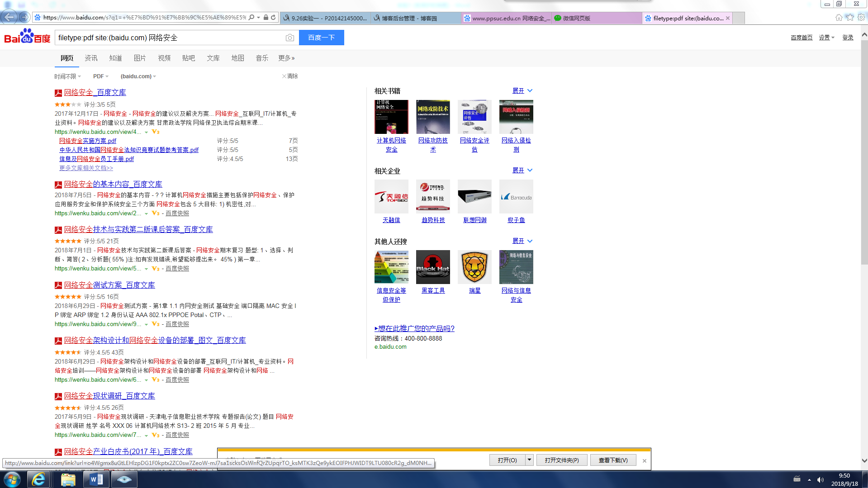Click the IE back navigation arrow
Viewport: 868px width, 488px height.
click(x=9, y=17)
